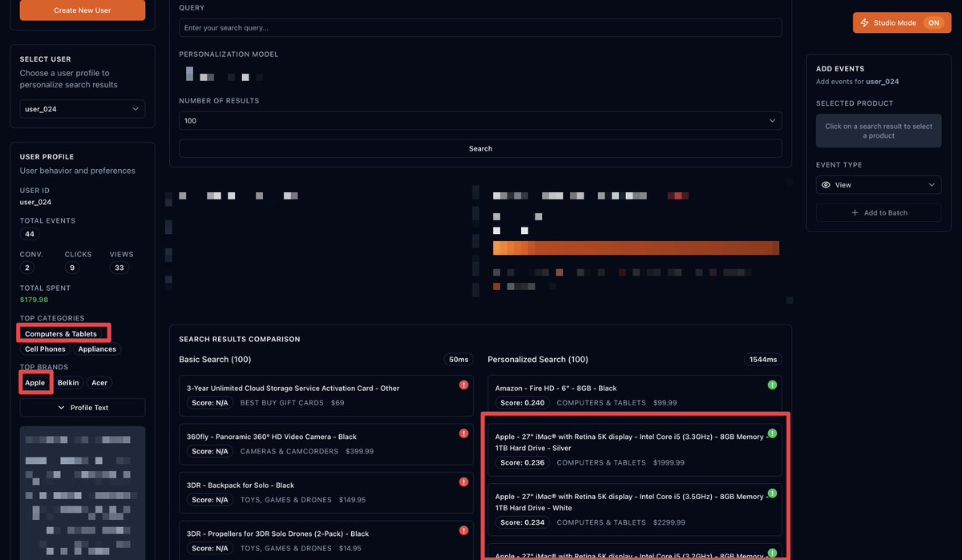
Task: Click the Belkin brand tag
Action: [68, 383]
